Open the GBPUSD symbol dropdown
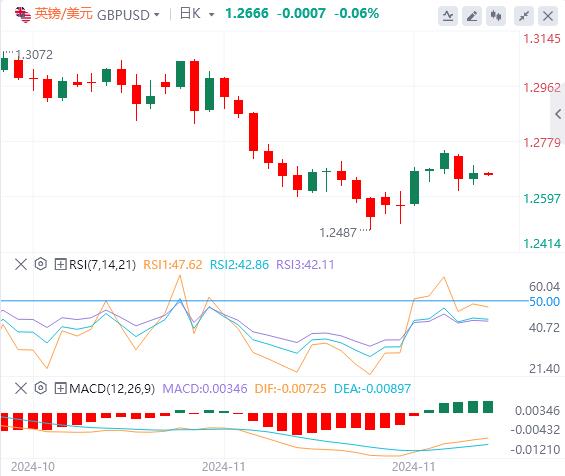The width and height of the screenshot is (565, 476). click(156, 15)
